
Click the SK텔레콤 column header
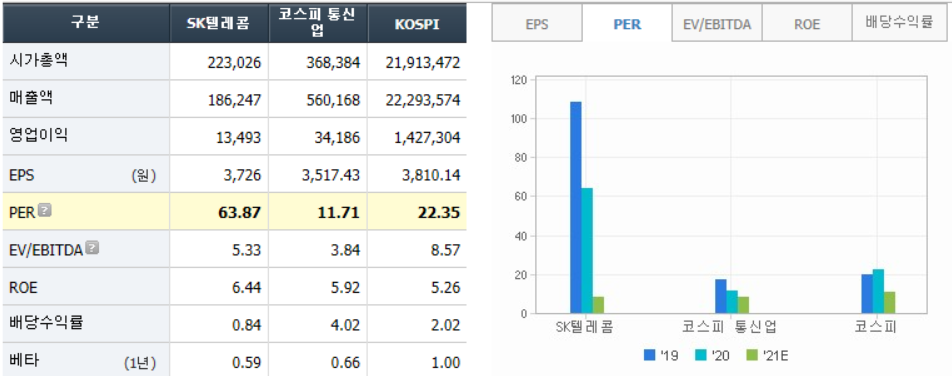(219, 24)
